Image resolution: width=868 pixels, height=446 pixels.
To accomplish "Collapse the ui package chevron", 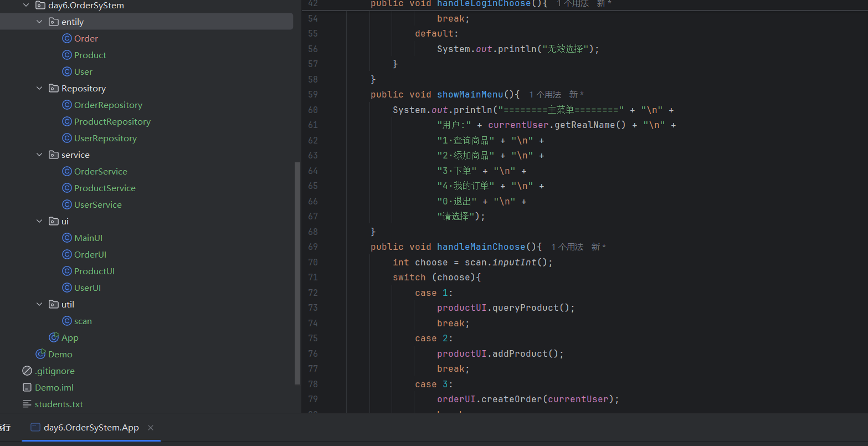I will (39, 222).
